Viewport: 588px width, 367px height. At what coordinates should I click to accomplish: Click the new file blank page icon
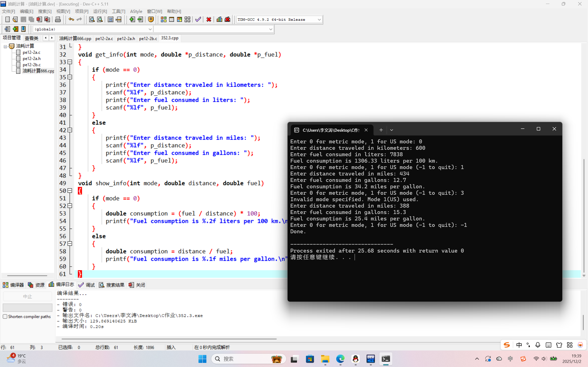click(7, 19)
